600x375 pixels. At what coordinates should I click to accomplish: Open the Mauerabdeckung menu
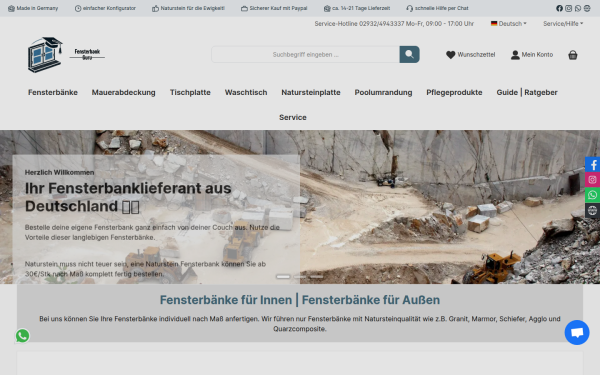[124, 92]
